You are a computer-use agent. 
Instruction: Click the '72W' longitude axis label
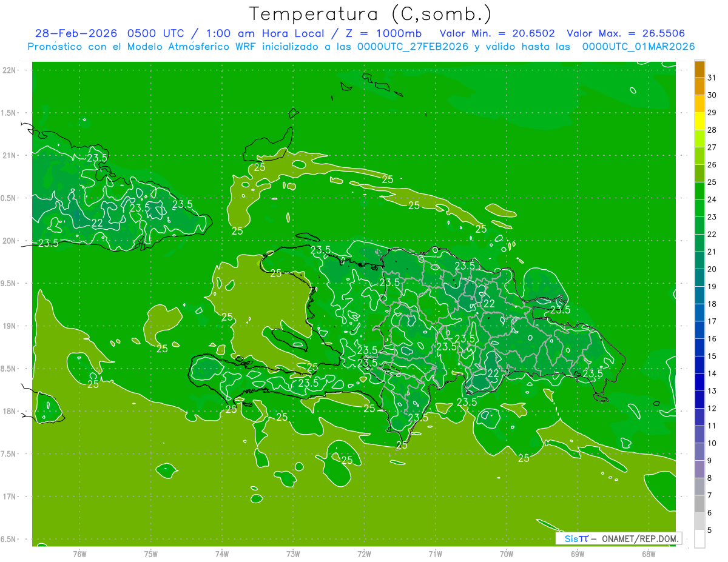[x=365, y=554]
